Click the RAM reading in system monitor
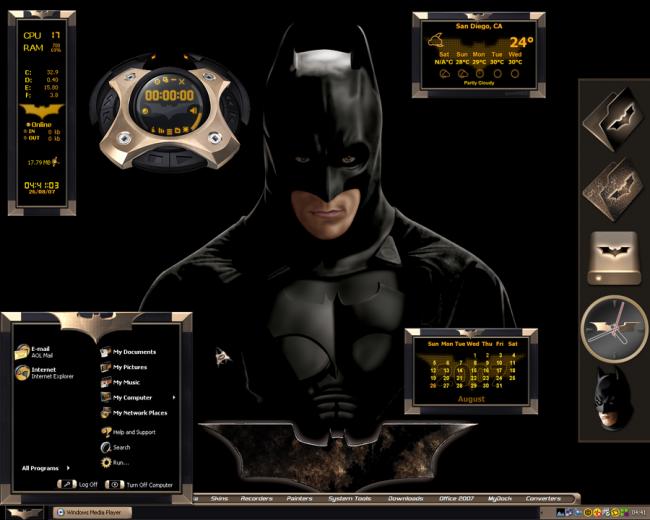Screen dimensions: 650x520 [x=41, y=48]
